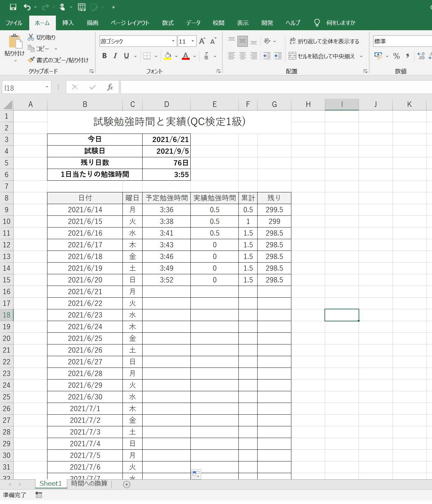
Task: Expand the merge cells dropdown arrow
Action: (361, 56)
